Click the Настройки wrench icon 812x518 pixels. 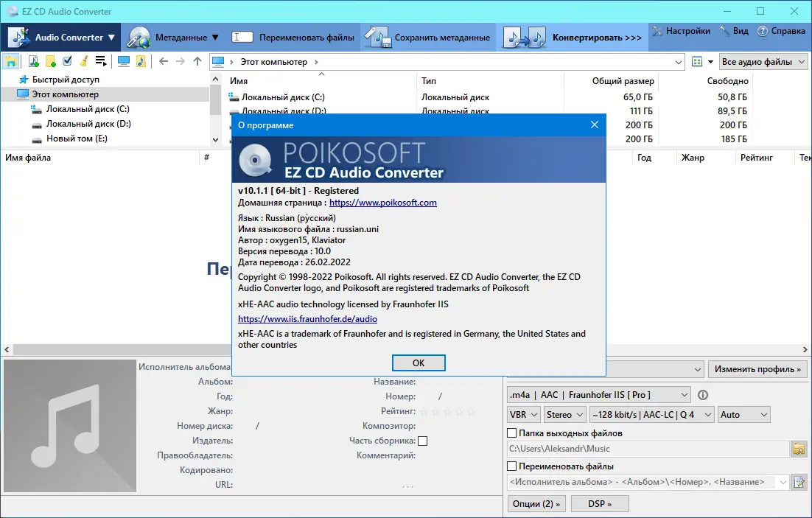click(x=657, y=31)
